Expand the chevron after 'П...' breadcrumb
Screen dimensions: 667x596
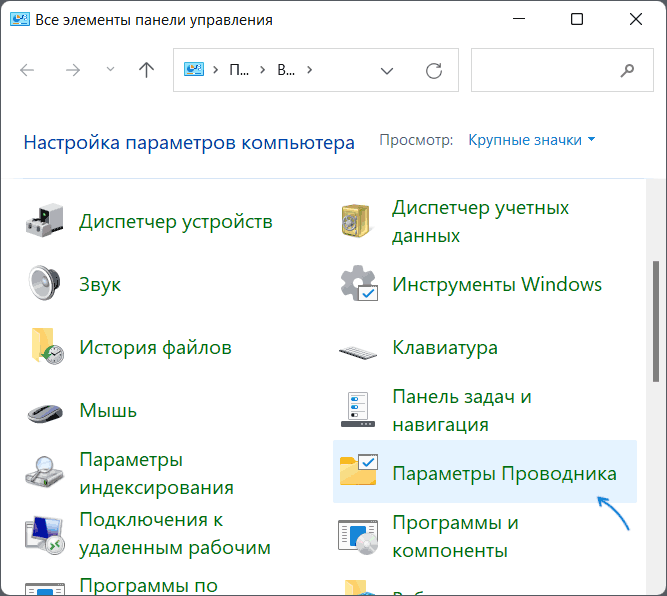262,70
